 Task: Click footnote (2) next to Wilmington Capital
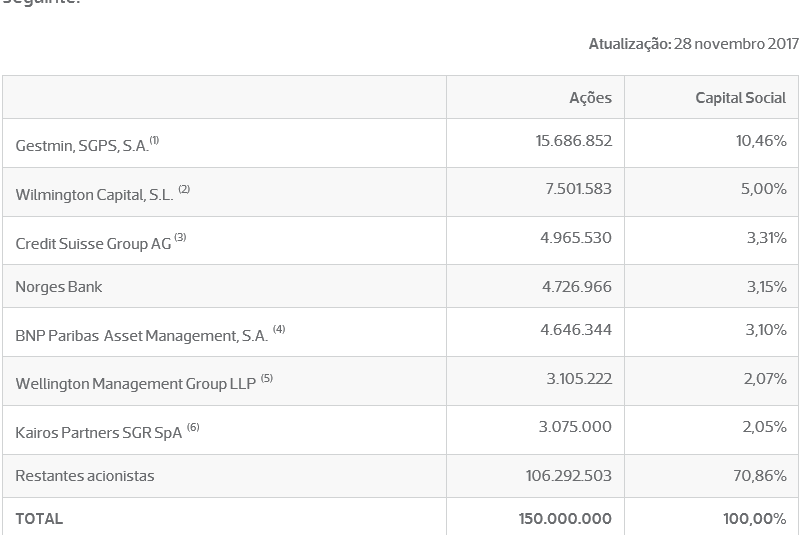[x=184, y=189]
